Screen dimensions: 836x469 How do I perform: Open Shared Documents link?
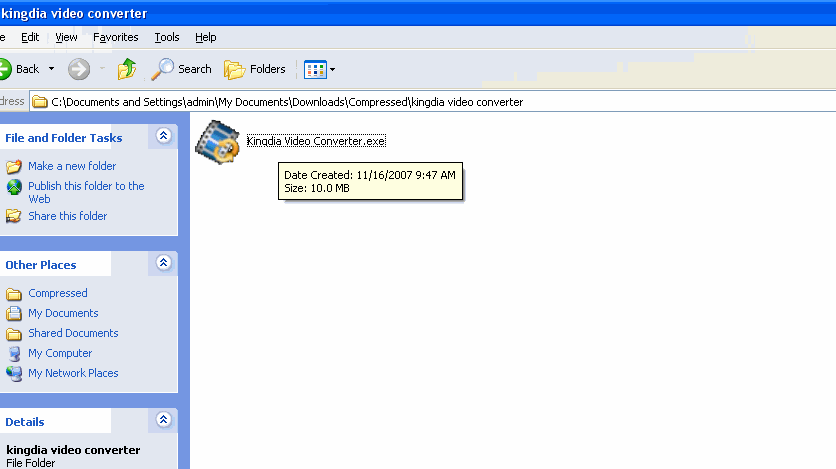click(73, 333)
